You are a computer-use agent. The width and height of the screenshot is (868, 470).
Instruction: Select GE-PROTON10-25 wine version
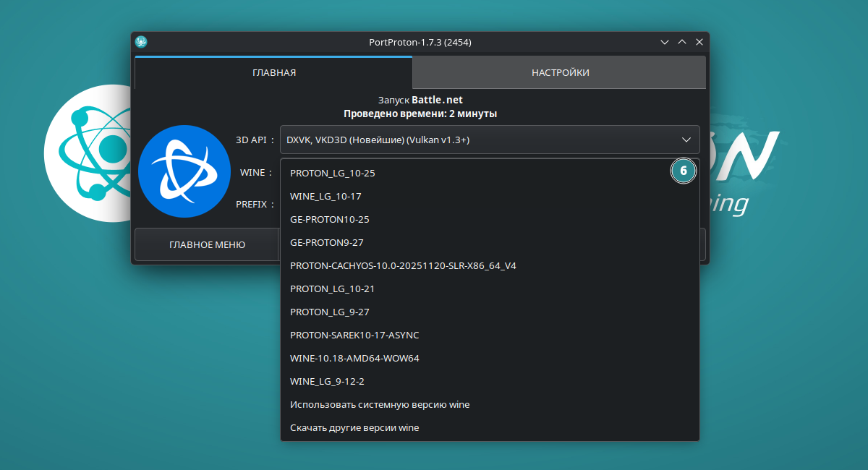click(330, 220)
